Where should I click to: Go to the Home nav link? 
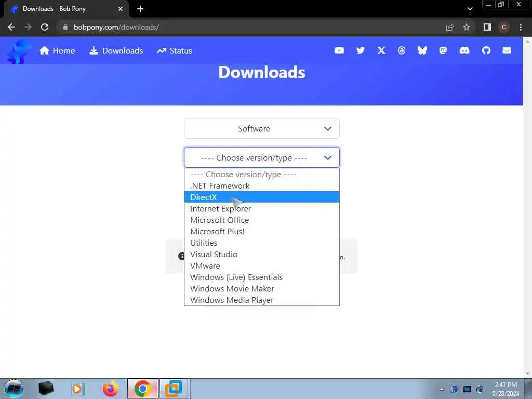[57, 50]
